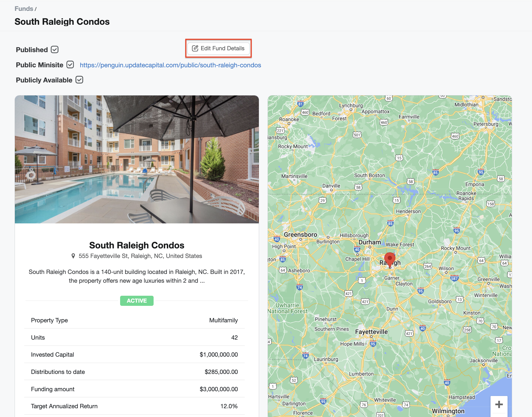
Task: Click the green ACTIVE status badge
Action: coord(137,301)
